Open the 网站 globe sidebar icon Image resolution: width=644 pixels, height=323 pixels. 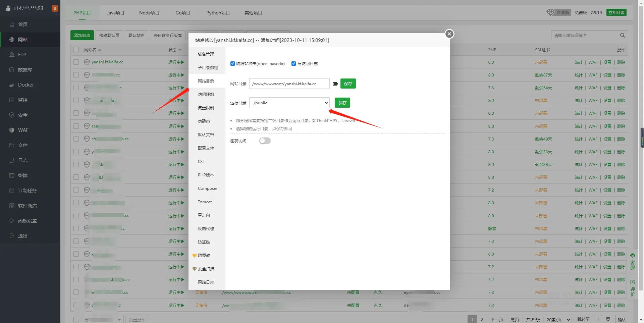click(x=12, y=40)
